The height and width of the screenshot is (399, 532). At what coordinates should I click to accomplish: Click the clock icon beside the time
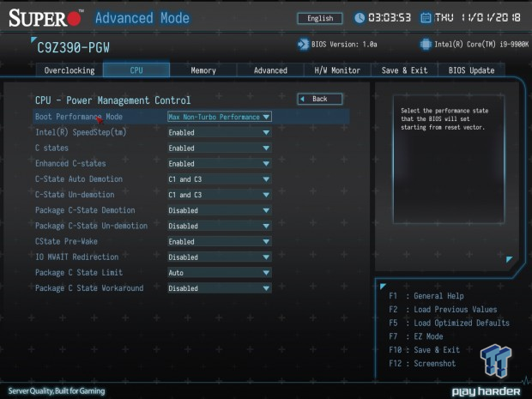[x=360, y=18]
